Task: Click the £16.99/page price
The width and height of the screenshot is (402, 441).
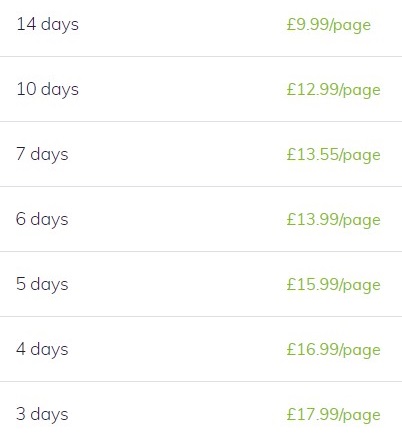Action: 334,350
